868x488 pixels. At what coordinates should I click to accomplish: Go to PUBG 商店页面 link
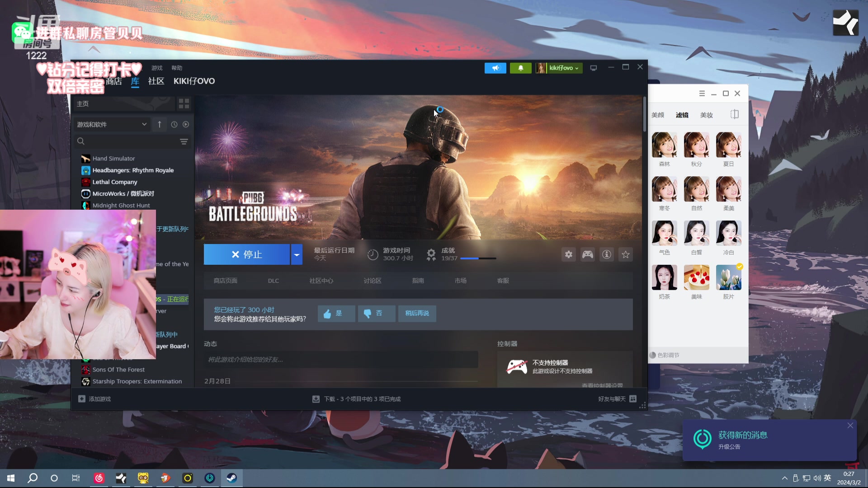(225, 281)
